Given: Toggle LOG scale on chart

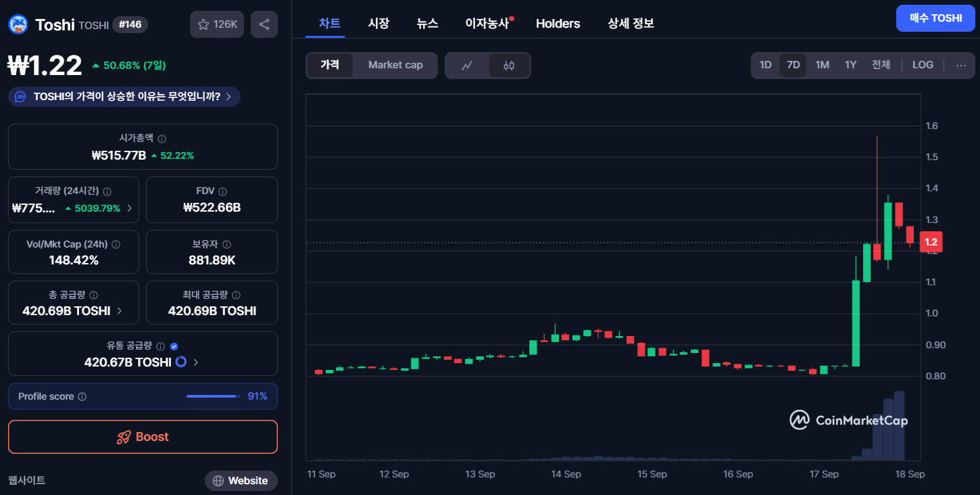Looking at the screenshot, I should (923, 65).
